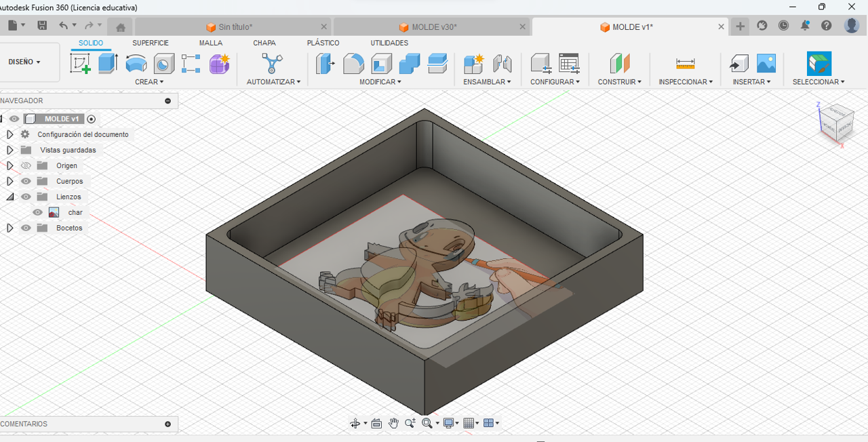Expand Configuración del documento node
Viewport: 868px width, 442px height.
point(9,134)
